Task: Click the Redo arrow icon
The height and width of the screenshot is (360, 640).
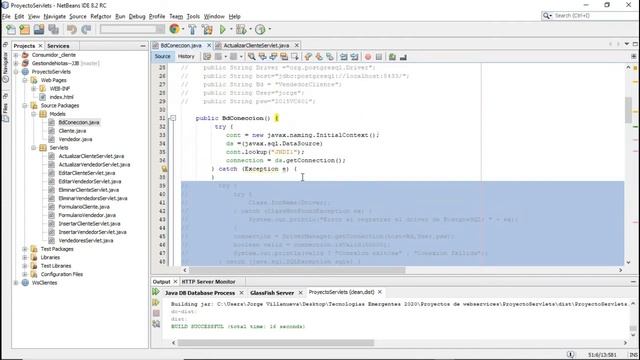Action: coord(86,29)
